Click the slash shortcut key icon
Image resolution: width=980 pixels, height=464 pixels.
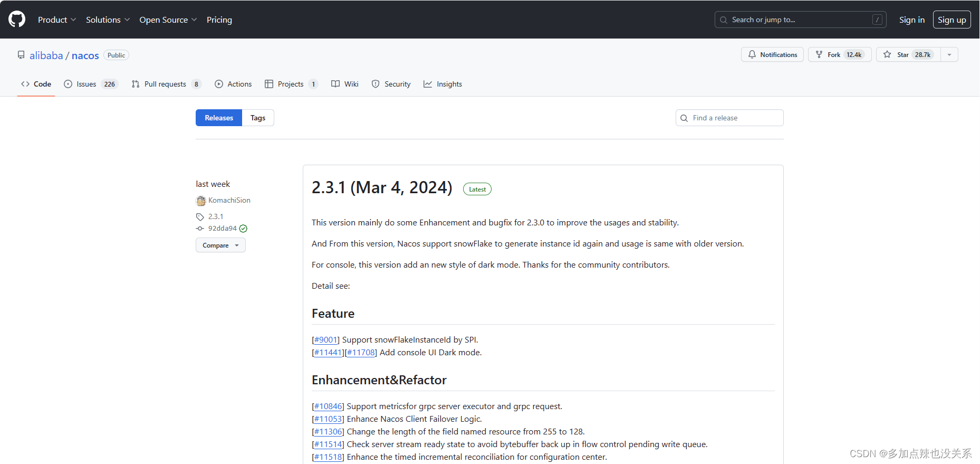point(877,20)
